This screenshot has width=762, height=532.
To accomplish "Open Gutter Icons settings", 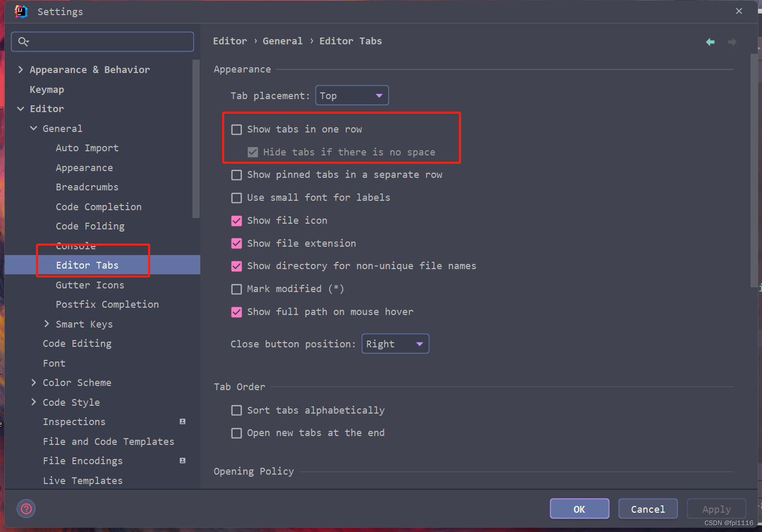I will [90, 285].
